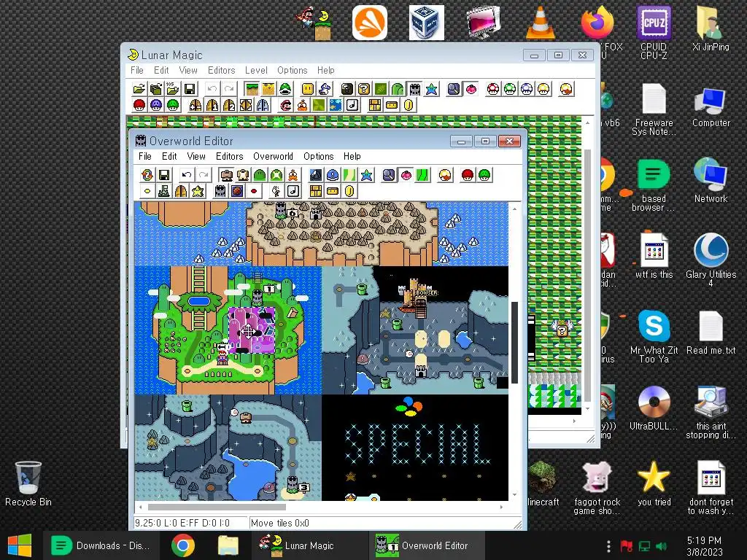Image resolution: width=747 pixels, height=560 pixels.
Task: Open the Downloads taskbar button
Action: pos(101,545)
